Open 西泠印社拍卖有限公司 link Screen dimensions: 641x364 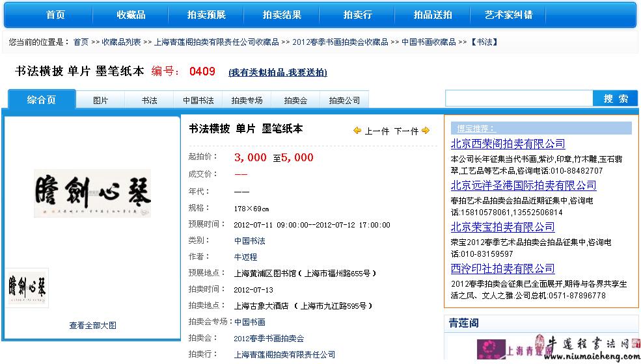(x=503, y=269)
